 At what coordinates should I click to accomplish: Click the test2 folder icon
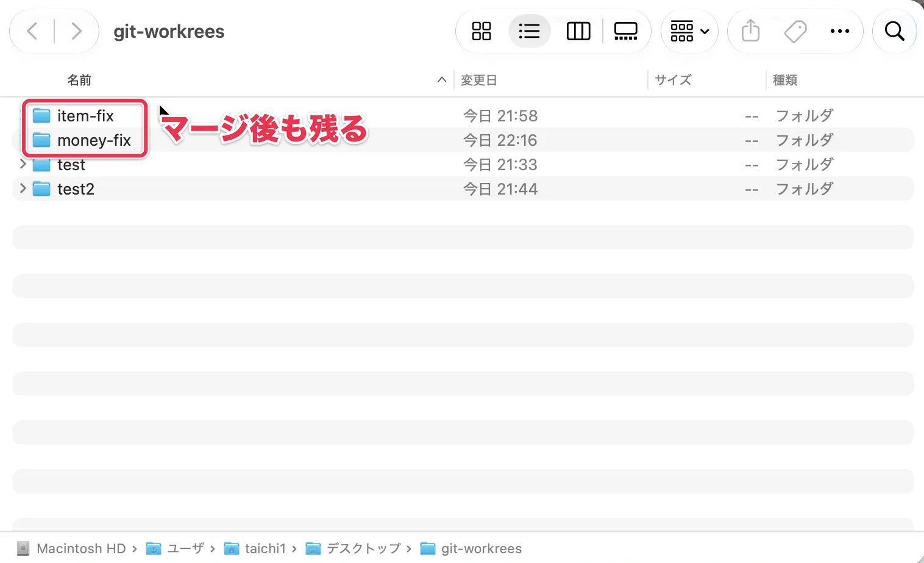coord(41,188)
